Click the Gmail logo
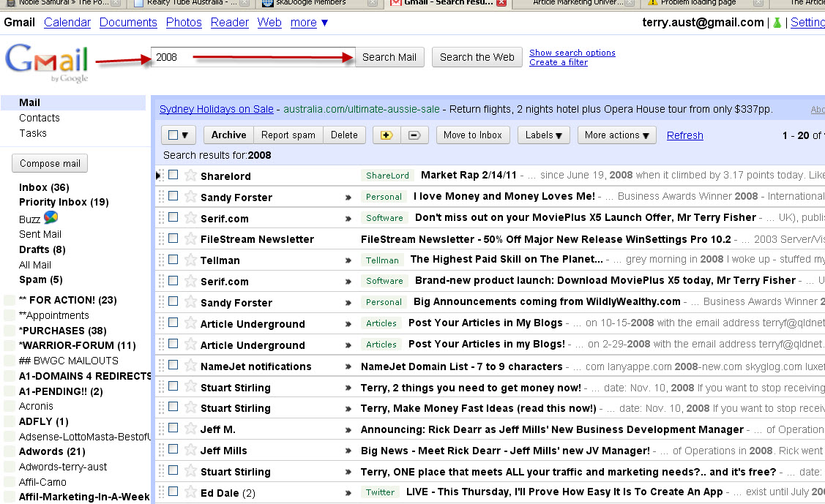 point(47,61)
